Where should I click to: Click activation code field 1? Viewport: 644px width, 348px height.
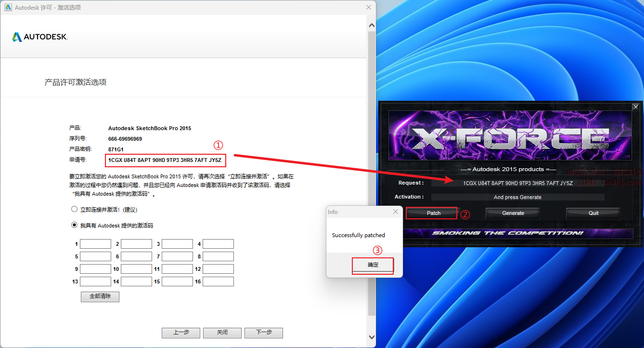click(95, 244)
